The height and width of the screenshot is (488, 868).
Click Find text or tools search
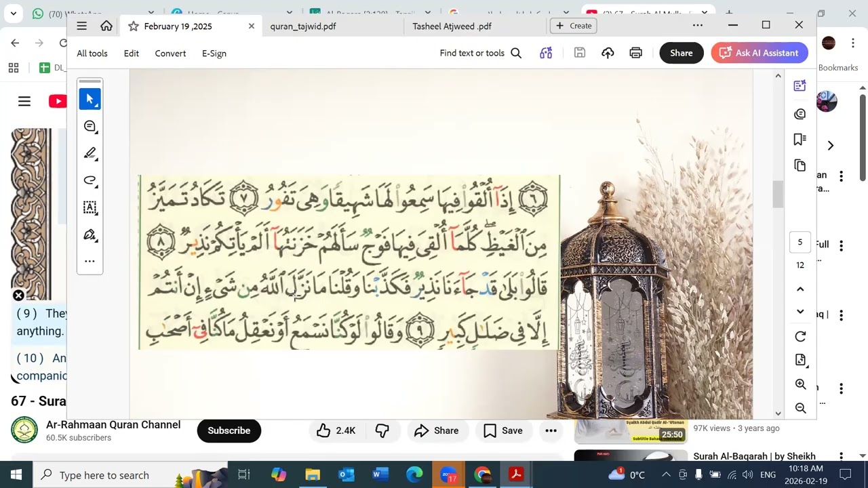click(481, 53)
